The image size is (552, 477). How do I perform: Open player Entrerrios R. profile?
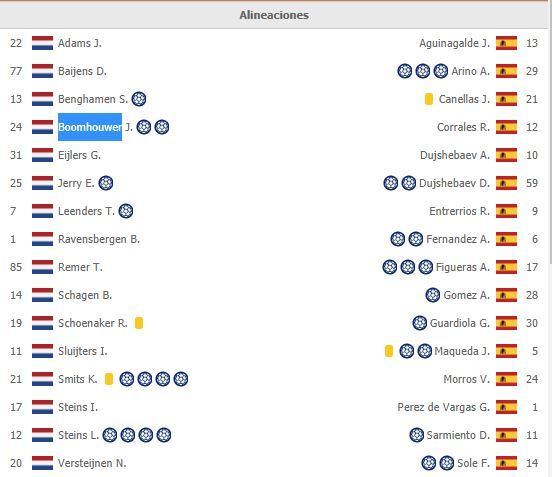click(x=459, y=211)
